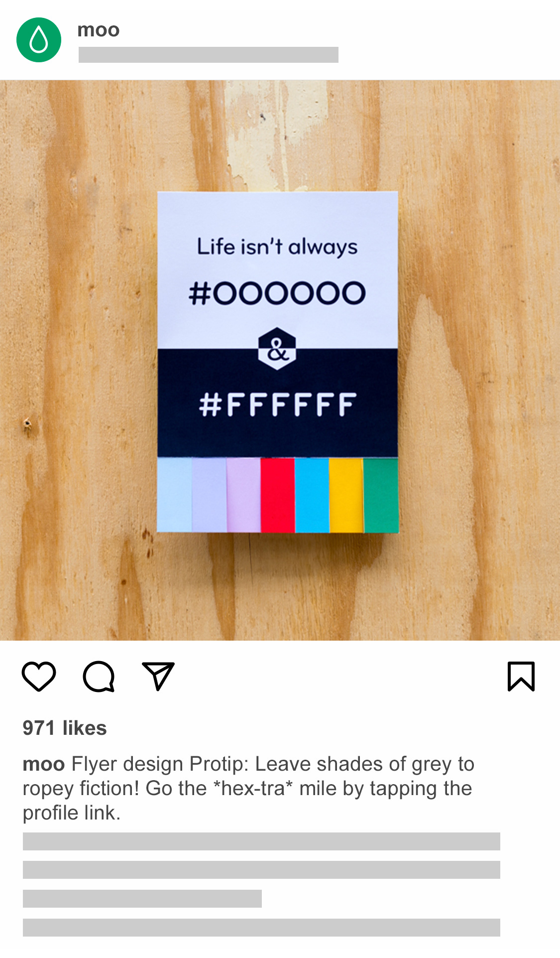Image resolution: width=560 pixels, height=958 pixels.
Task: Click the pink color strip on the flyer
Action: [x=243, y=495]
